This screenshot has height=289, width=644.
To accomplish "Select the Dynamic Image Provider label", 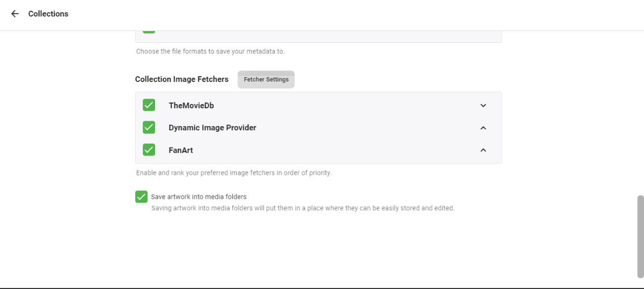I will (212, 128).
